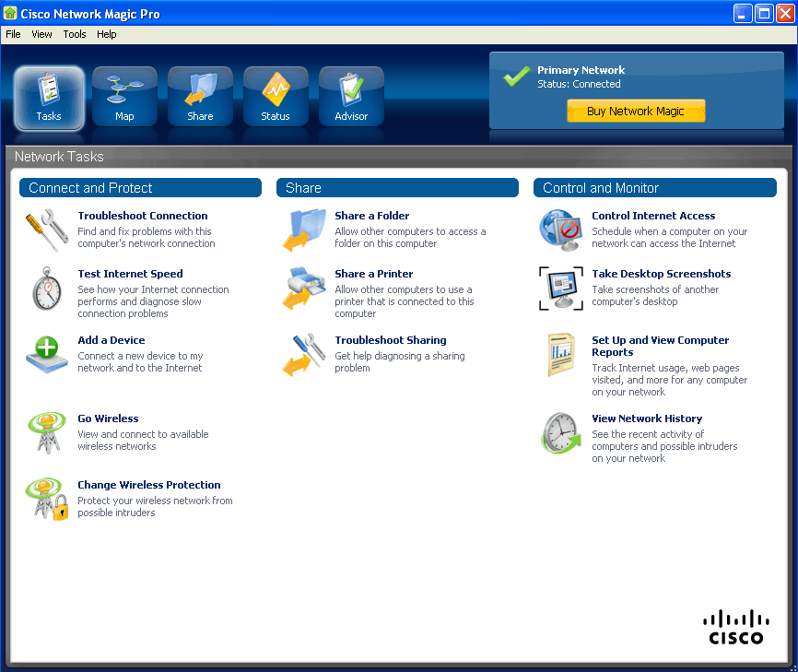Click the Control Internet Access globe icon
Image resolution: width=798 pixels, height=672 pixels.
(x=561, y=230)
